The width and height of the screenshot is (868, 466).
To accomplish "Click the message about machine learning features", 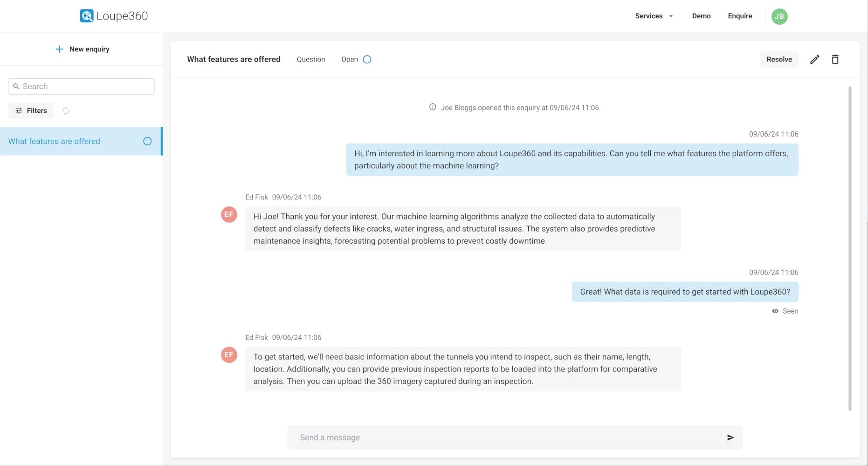I will (572, 160).
